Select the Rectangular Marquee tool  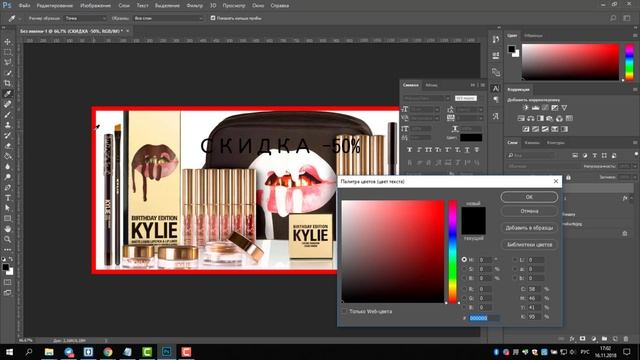click(x=7, y=52)
